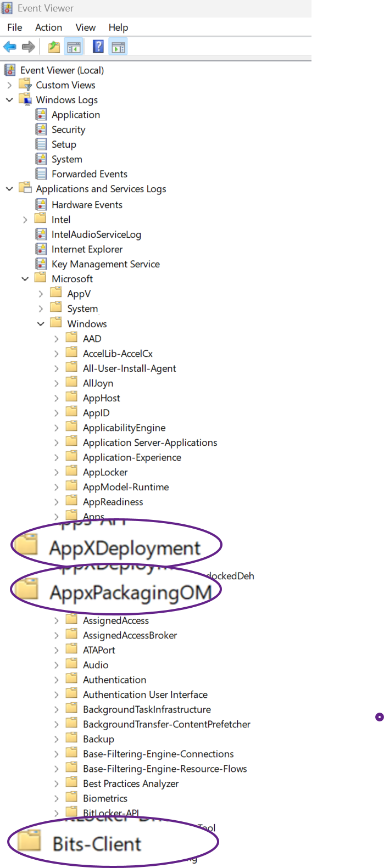
Task: Select the Bits-Client folder
Action: (97, 844)
